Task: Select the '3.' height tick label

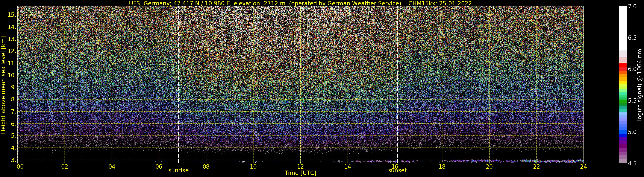Action: click(x=13, y=160)
